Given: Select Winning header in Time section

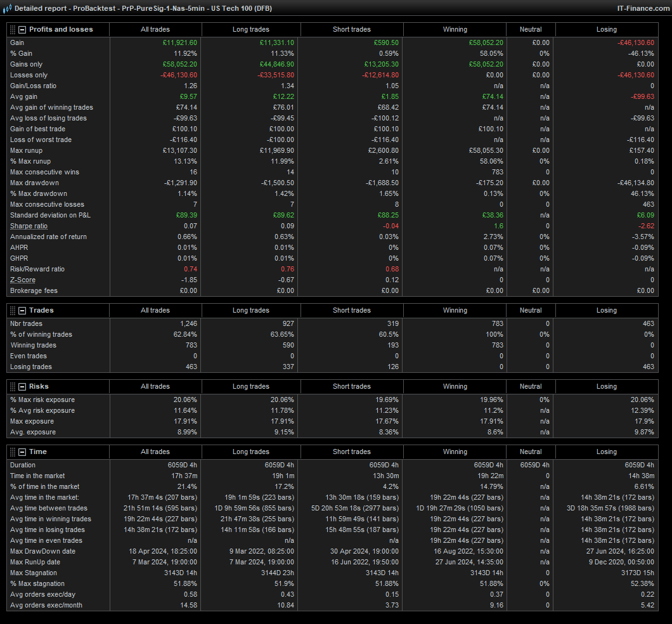Looking at the screenshot, I should (x=455, y=452).
